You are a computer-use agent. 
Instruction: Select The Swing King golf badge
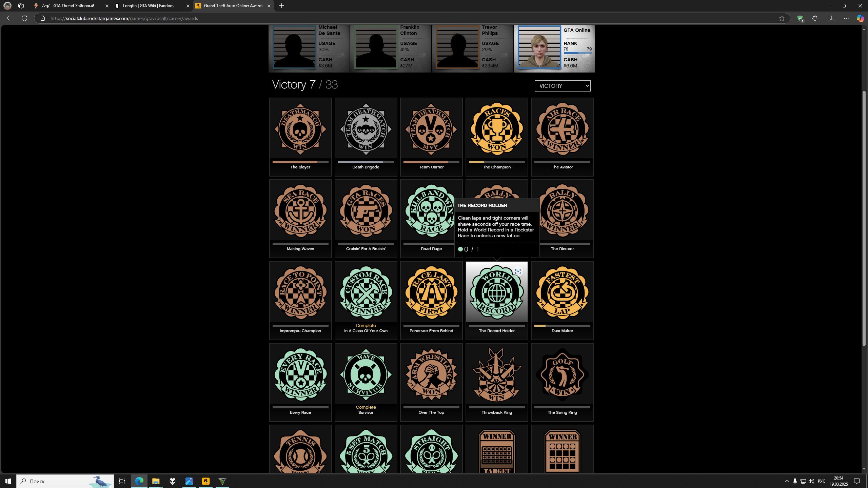[562, 374]
